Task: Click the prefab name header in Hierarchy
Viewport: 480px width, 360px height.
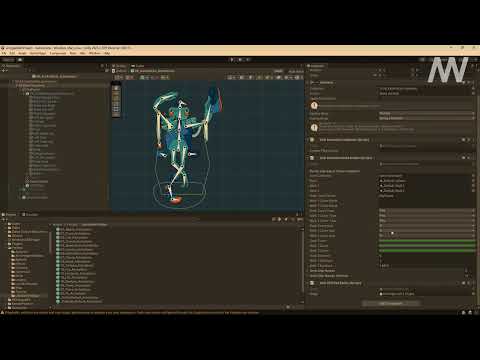Action: [x=55, y=76]
